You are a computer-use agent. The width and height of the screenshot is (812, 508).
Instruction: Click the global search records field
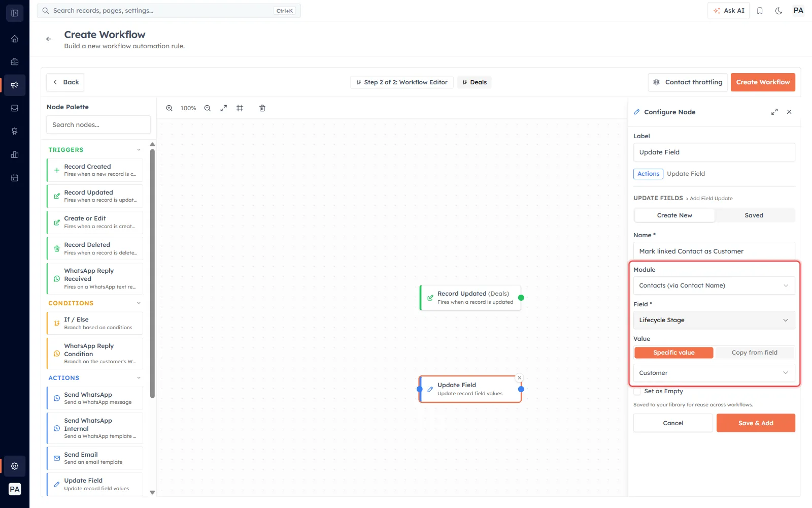pyautogui.click(x=169, y=11)
